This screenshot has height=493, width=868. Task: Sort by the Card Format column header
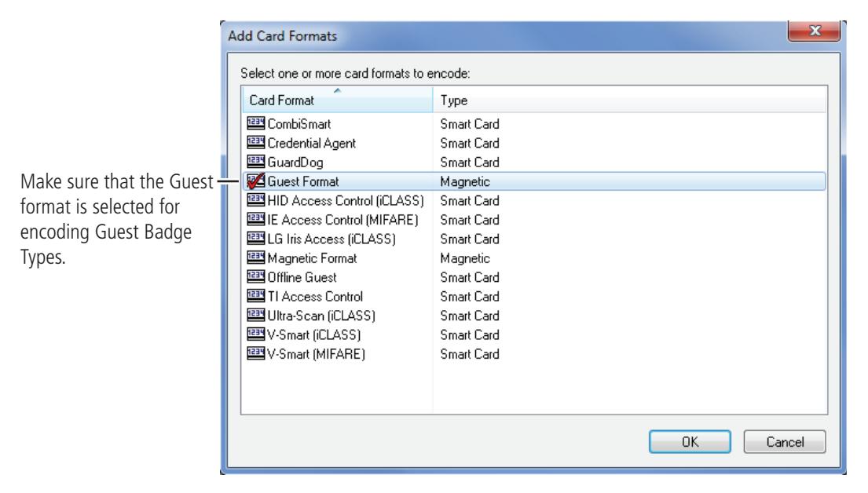pyautogui.click(x=337, y=100)
